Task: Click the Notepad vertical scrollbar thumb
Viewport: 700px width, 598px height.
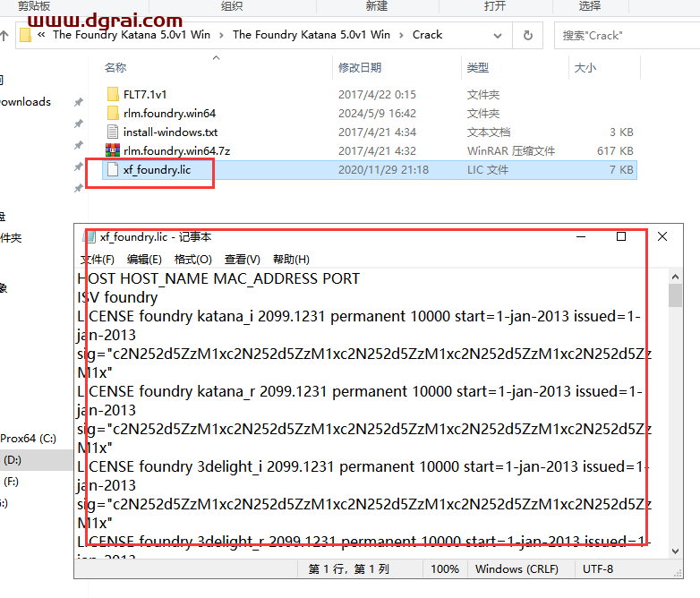Action: (675, 295)
